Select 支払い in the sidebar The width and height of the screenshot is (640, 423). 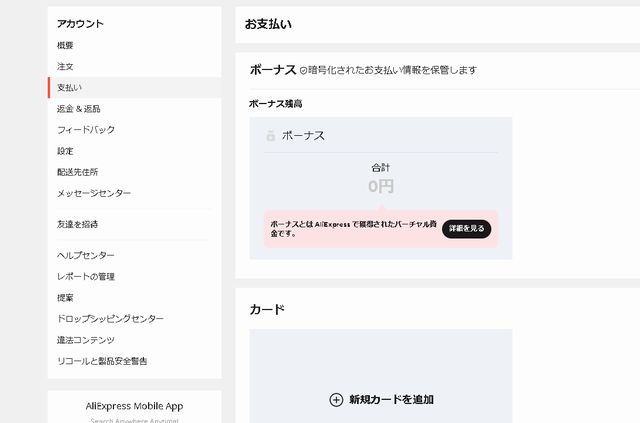tap(70, 88)
